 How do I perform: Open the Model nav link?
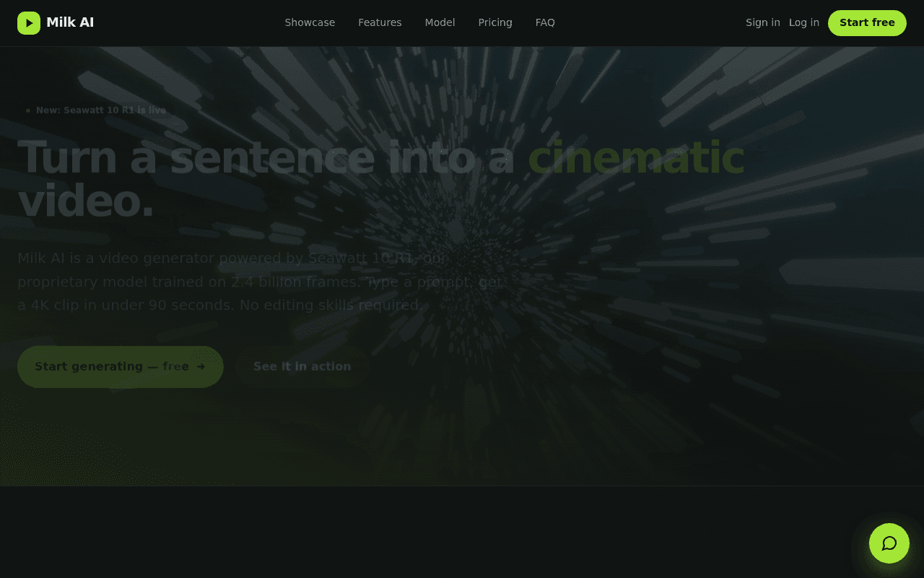coord(440,22)
